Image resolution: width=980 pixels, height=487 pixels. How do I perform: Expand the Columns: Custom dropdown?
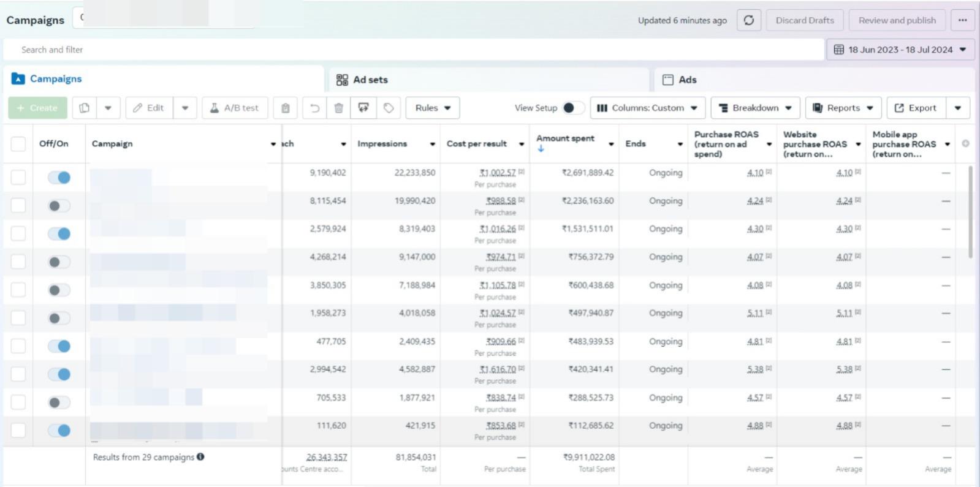[x=648, y=108]
